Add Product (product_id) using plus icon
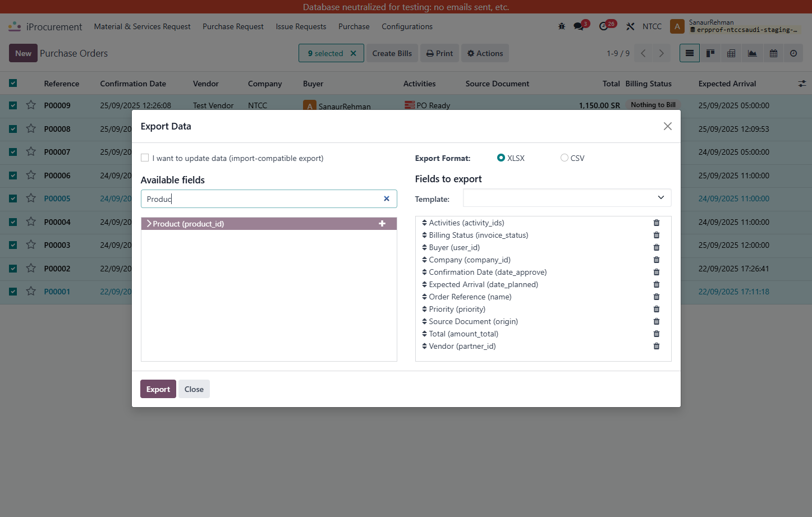The width and height of the screenshot is (812, 517). click(x=382, y=224)
